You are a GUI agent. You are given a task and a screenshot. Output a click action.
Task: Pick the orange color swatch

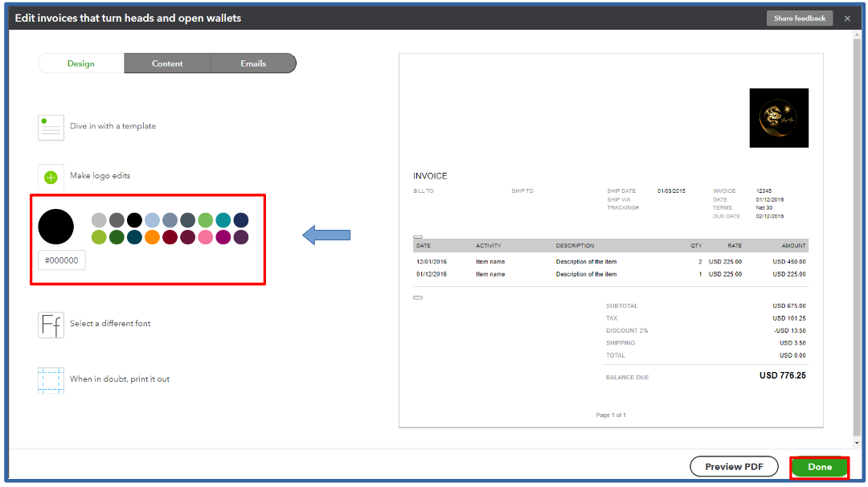(x=152, y=237)
